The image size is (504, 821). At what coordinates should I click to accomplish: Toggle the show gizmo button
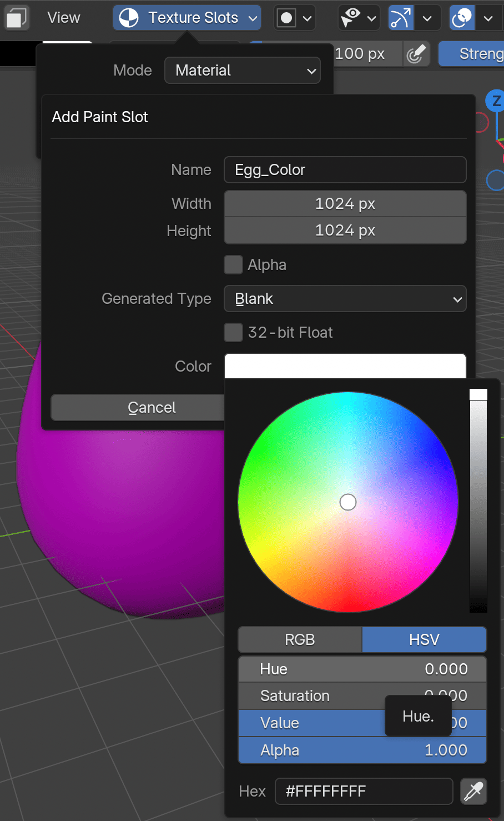click(x=401, y=18)
